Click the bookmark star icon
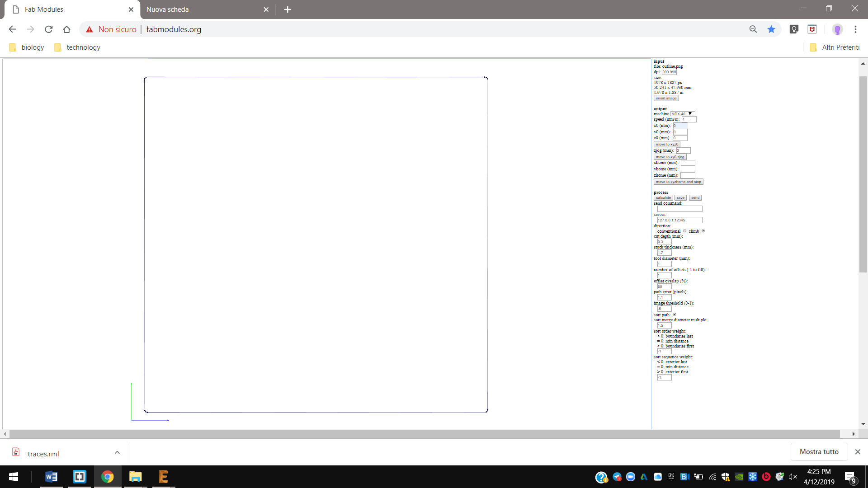868x488 pixels. coord(771,29)
